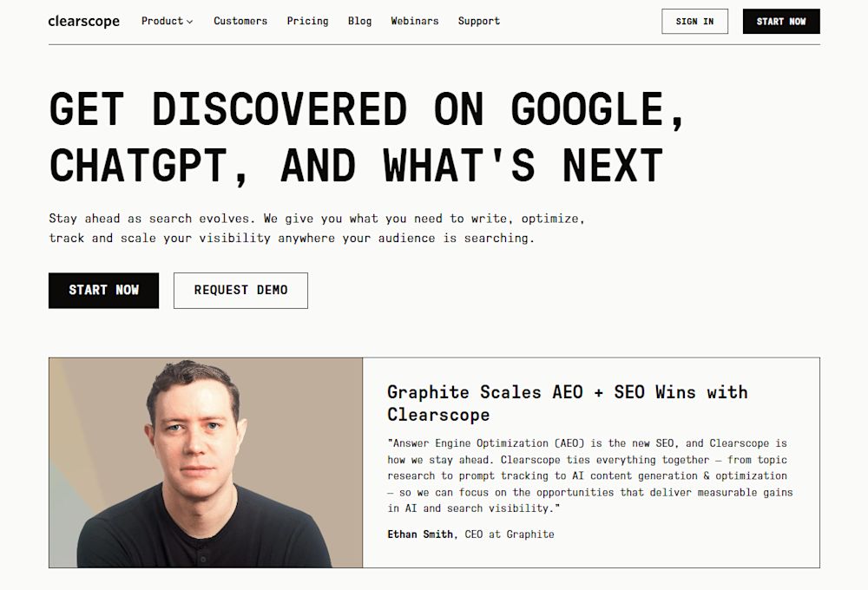This screenshot has width=868, height=590.
Task: Expand the Product menu chevron
Action: pos(190,22)
